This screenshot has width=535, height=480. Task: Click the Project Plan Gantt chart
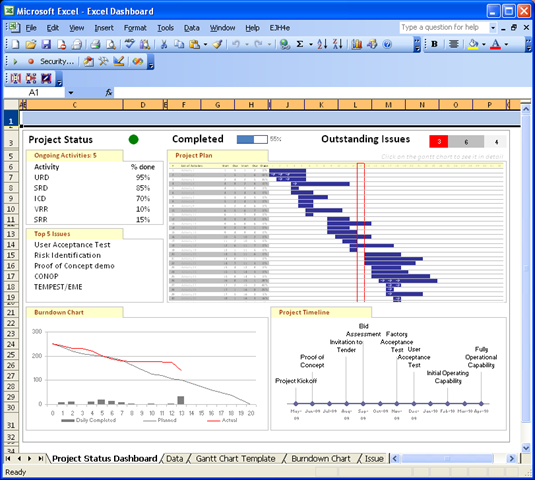tap(336, 233)
